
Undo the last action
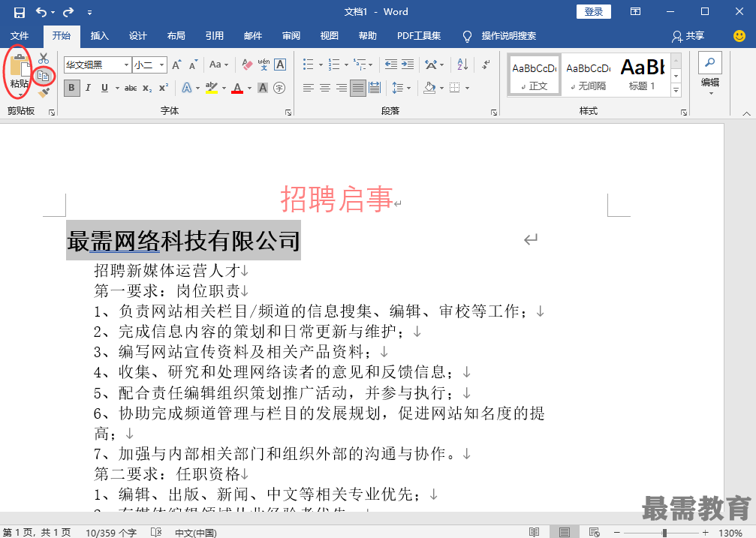point(41,12)
